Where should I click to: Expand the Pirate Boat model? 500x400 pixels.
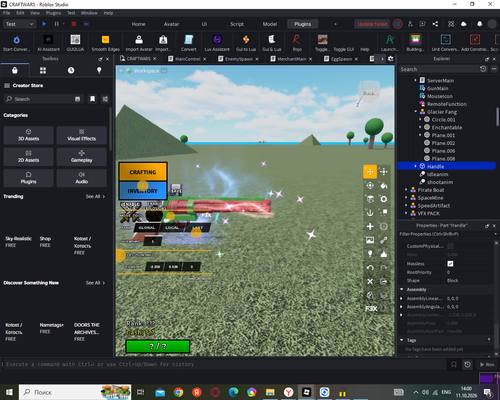[x=406, y=190]
